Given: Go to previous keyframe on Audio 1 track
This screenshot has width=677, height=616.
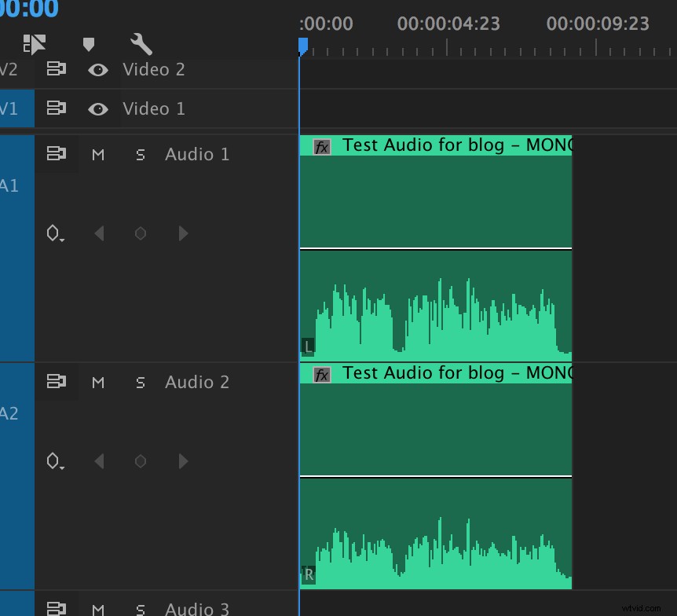Looking at the screenshot, I should pos(97,233).
